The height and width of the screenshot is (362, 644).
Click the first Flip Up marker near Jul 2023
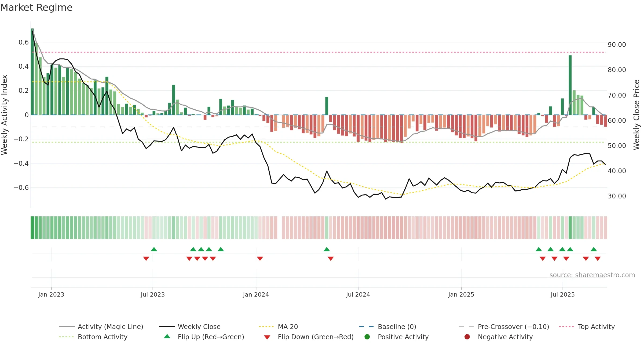click(x=154, y=249)
